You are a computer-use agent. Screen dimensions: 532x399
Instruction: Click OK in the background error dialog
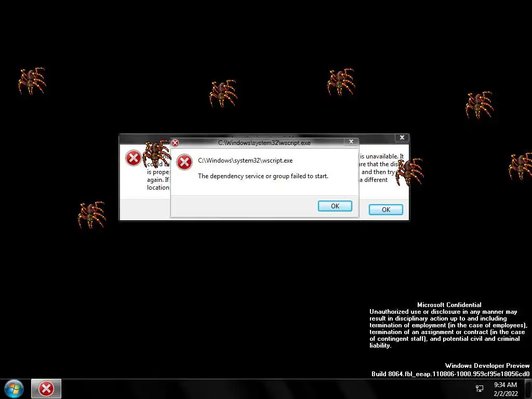386,210
